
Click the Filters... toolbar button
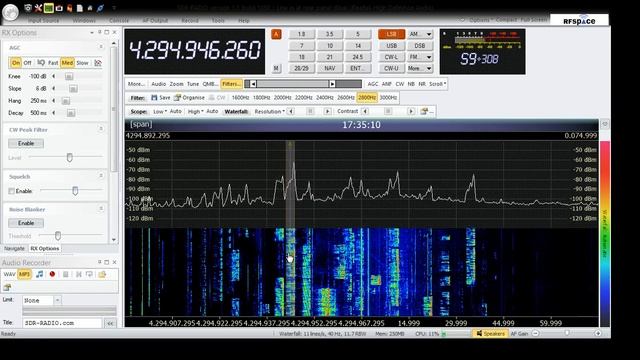[x=231, y=84]
